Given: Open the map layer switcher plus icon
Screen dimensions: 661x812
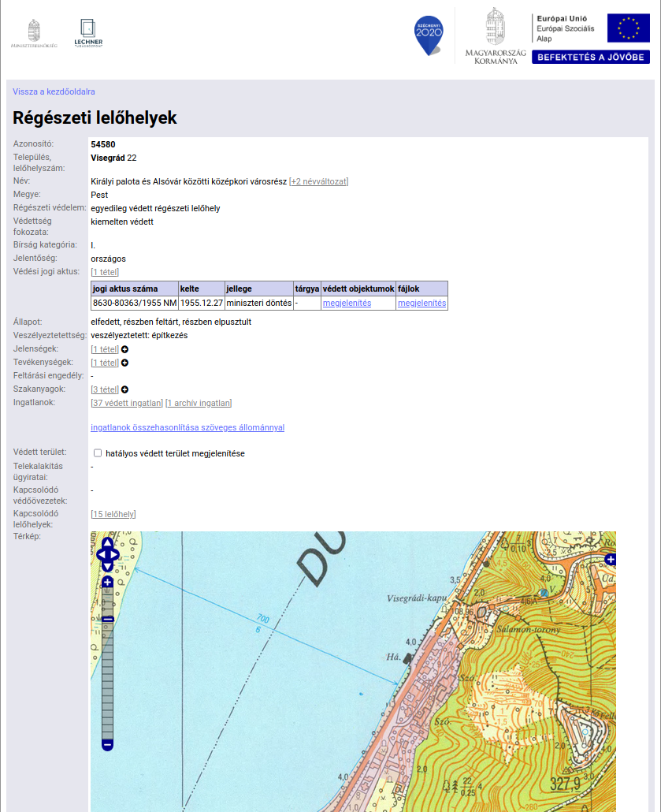Looking at the screenshot, I should [x=611, y=559].
